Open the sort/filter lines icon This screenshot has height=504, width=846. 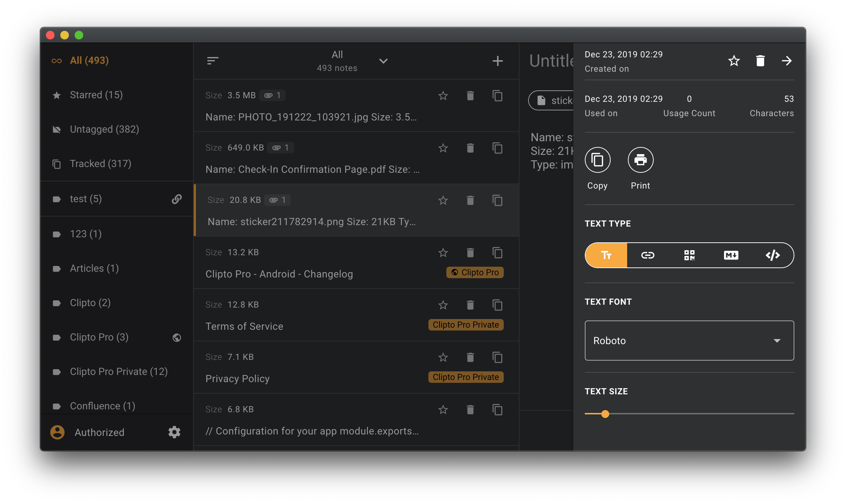coord(213,61)
